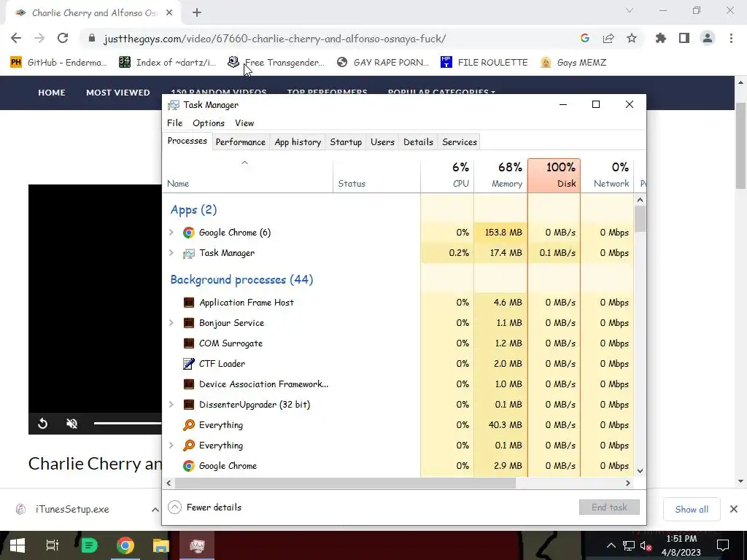Sort processes by Network usage
Image resolution: width=747 pixels, height=560 pixels.
coord(607,175)
